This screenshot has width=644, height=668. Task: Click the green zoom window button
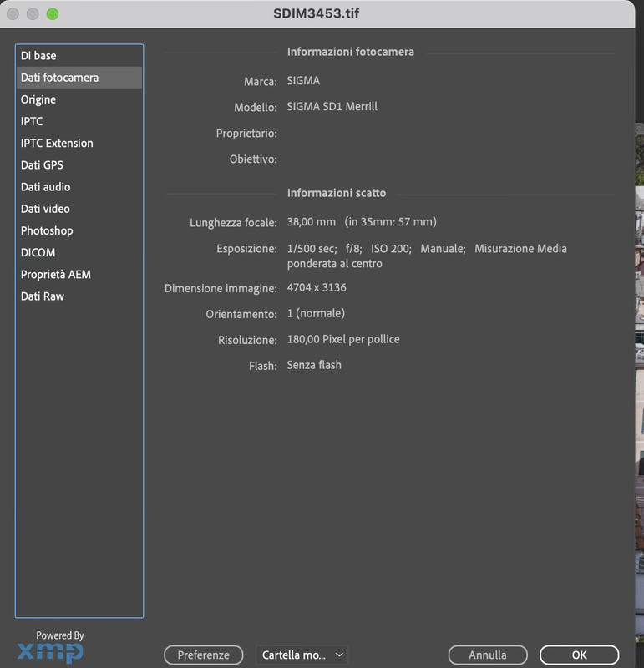pyautogui.click(x=53, y=13)
